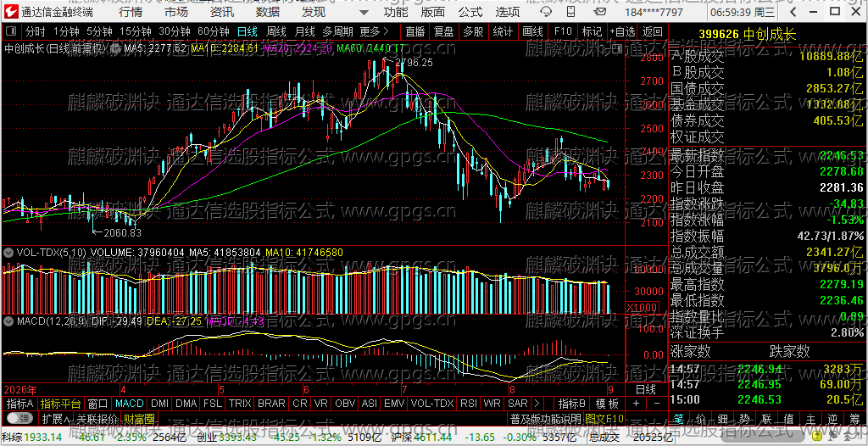Open 多周期 multi-period view
The width and height of the screenshot is (868, 446).
(x=337, y=31)
